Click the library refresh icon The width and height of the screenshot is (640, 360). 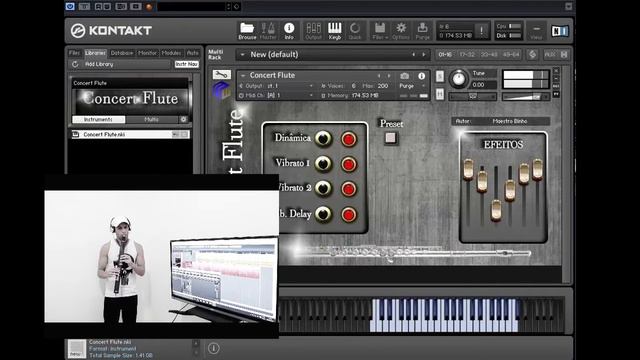(x=75, y=64)
